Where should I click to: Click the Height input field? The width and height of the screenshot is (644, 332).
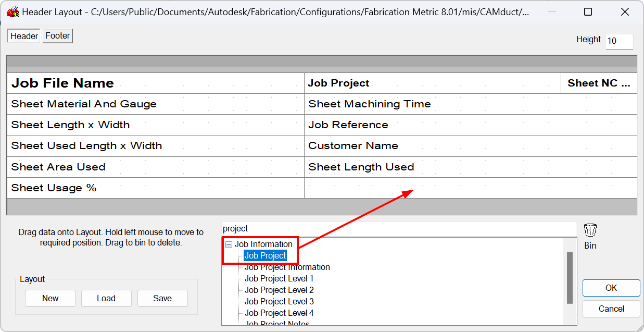click(x=619, y=42)
